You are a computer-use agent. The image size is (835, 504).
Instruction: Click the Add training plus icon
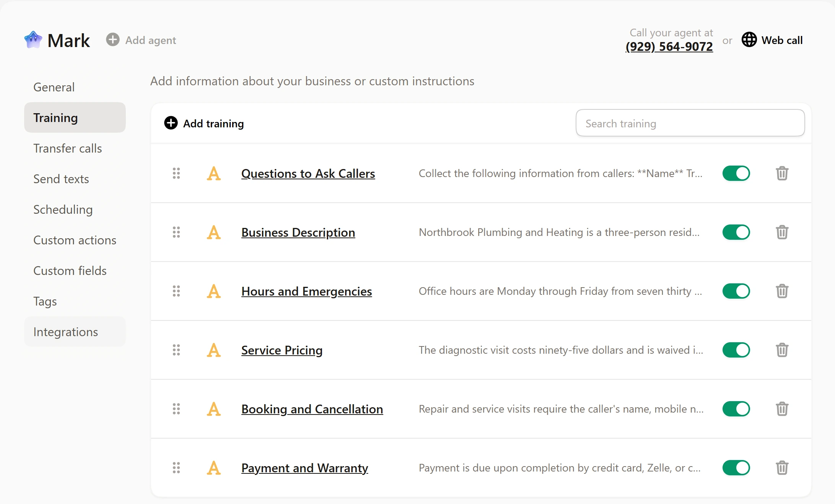tap(171, 123)
